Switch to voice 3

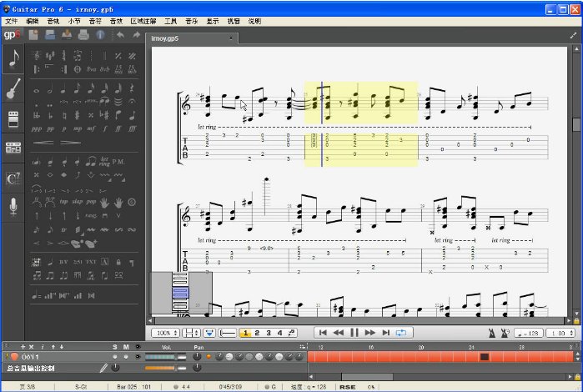point(269,333)
